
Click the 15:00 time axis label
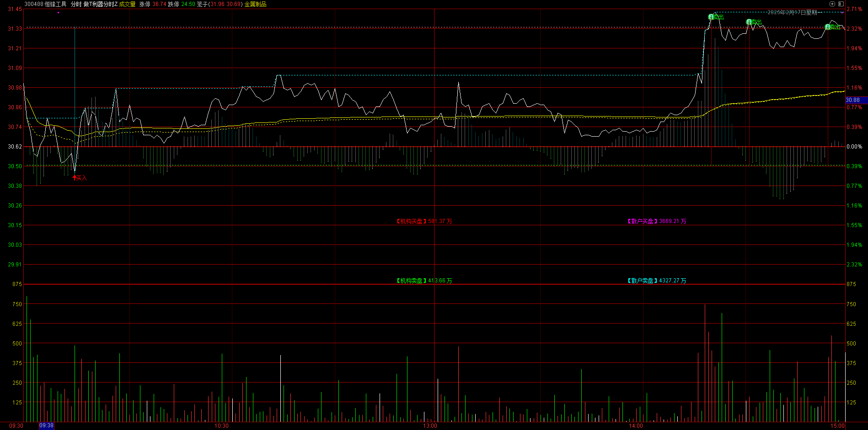(837, 425)
